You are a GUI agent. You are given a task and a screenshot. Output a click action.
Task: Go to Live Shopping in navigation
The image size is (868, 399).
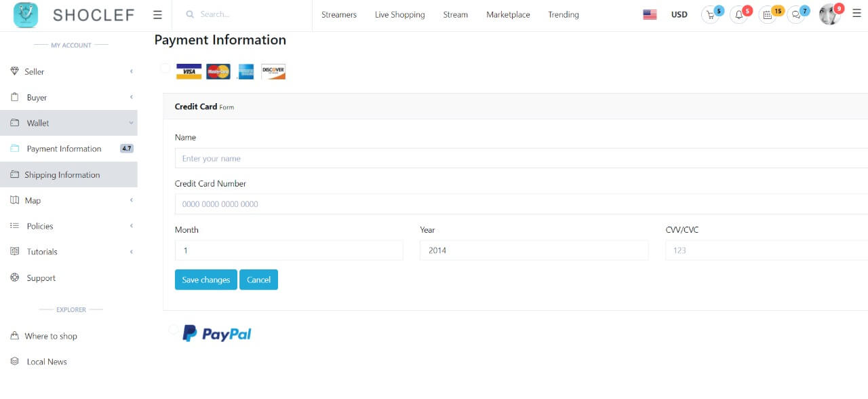[x=399, y=15]
